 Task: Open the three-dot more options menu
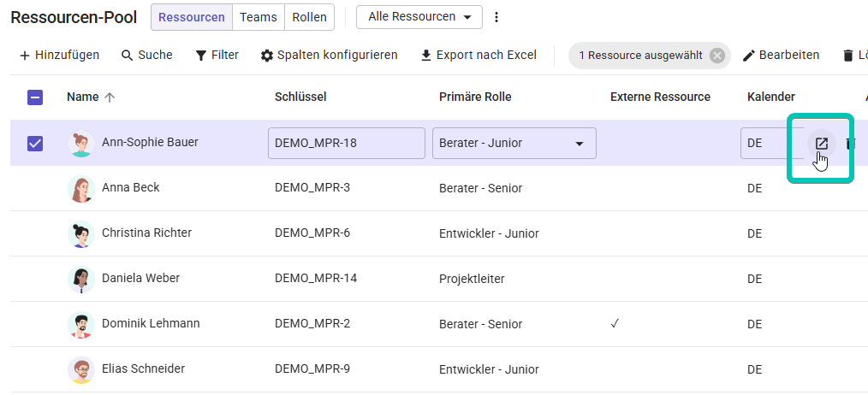[x=496, y=17]
